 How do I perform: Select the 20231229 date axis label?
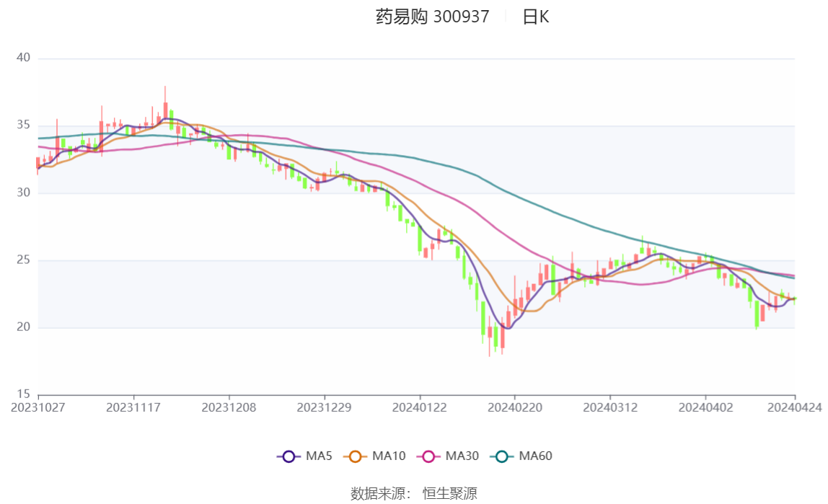click(x=324, y=408)
